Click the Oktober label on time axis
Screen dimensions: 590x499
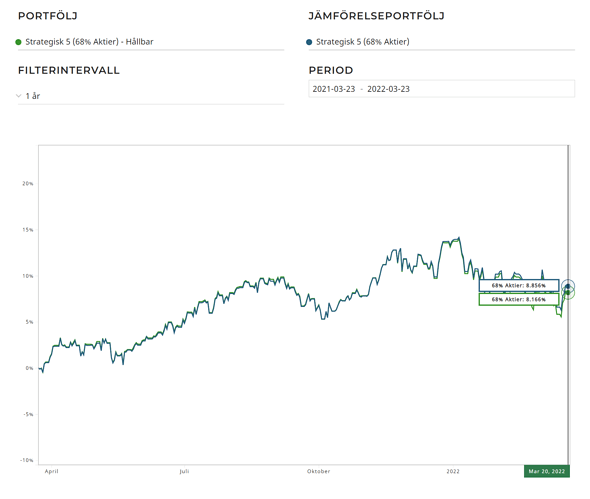318,471
